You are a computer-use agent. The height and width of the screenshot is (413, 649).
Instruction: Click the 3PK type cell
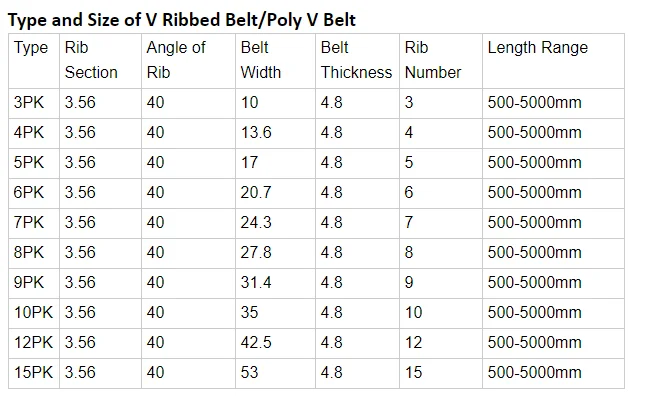coord(31,102)
